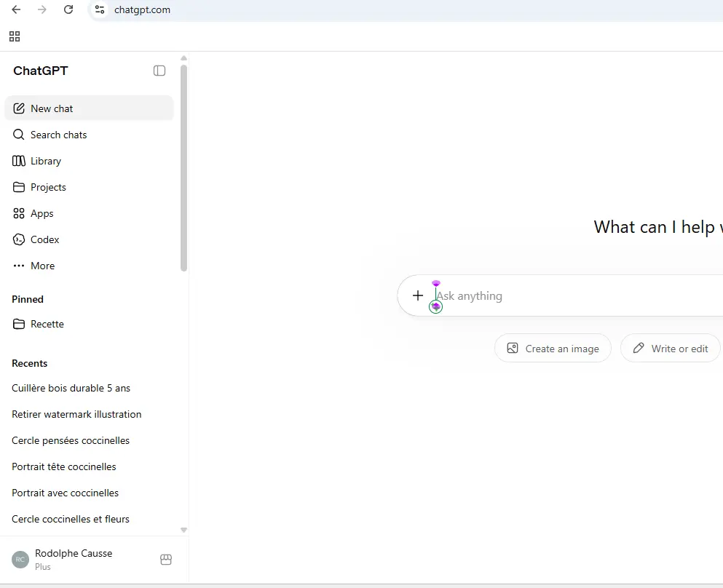The height and width of the screenshot is (588, 723).
Task: Click the sidebar scrollbar thumb
Action: tap(184, 168)
